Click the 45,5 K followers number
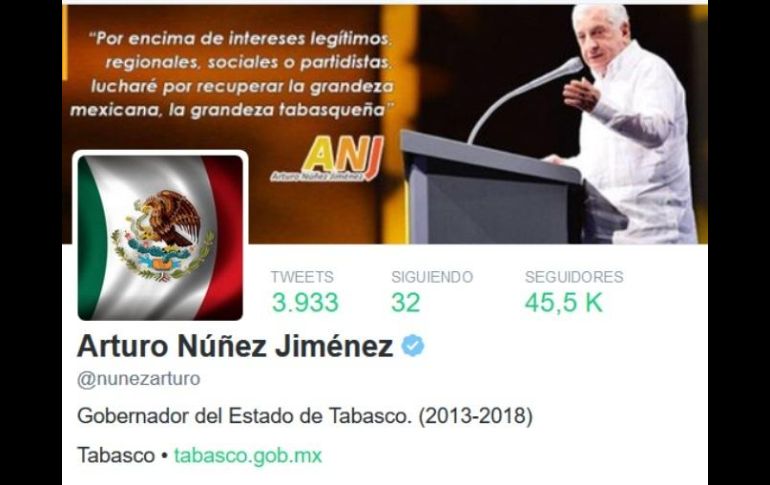Image resolution: width=770 pixels, height=485 pixels. coord(564,302)
